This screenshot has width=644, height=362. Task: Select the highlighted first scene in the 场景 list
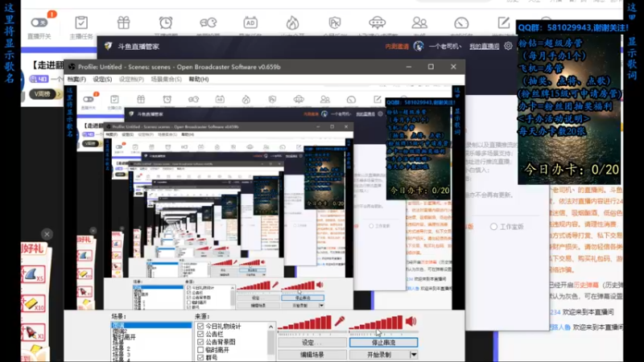(x=151, y=325)
